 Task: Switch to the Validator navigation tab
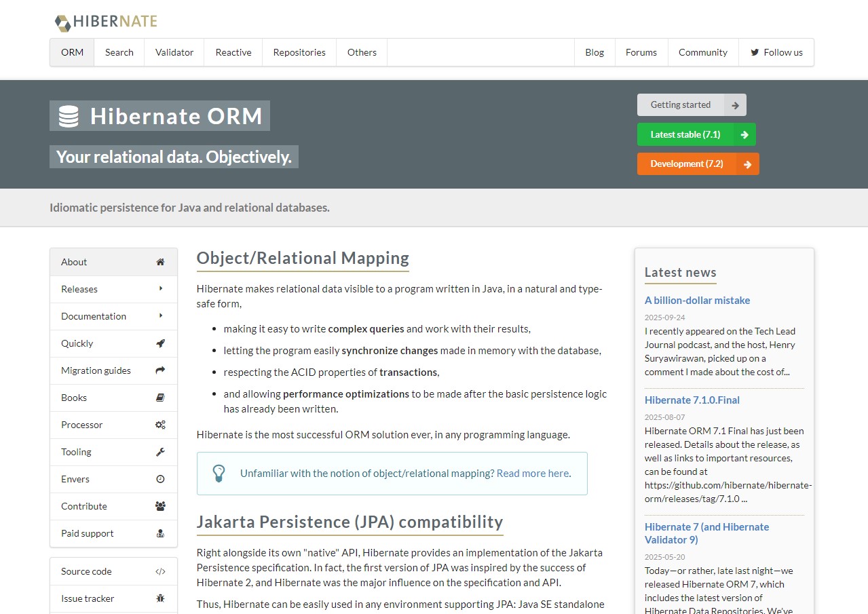point(174,52)
